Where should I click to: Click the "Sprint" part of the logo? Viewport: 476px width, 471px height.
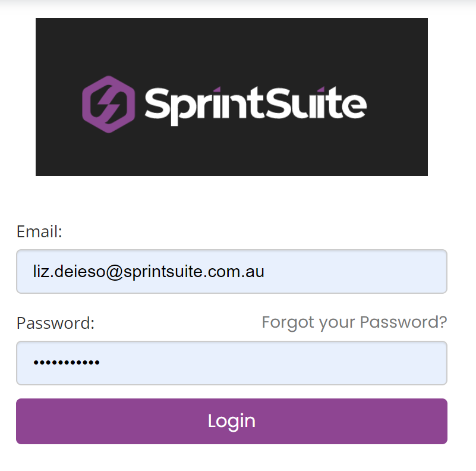(202, 106)
